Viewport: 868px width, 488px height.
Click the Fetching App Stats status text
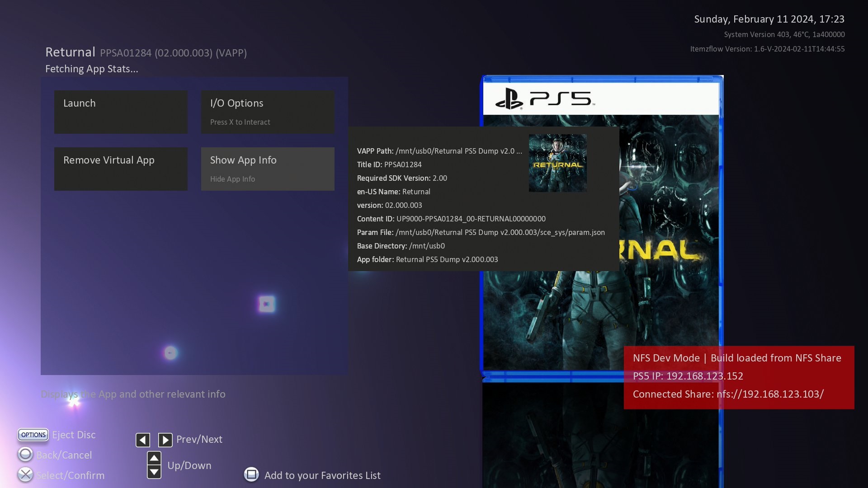(92, 69)
